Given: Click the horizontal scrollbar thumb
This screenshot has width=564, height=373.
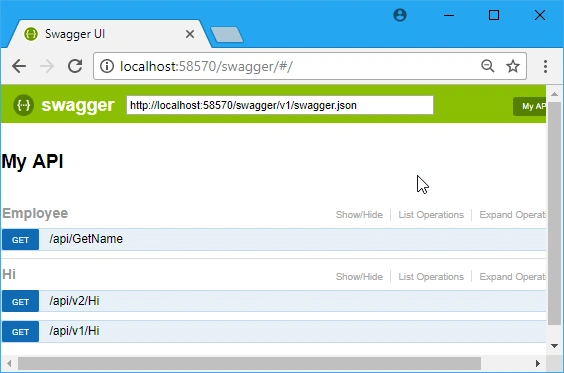Looking at the screenshot, I should [249, 364].
